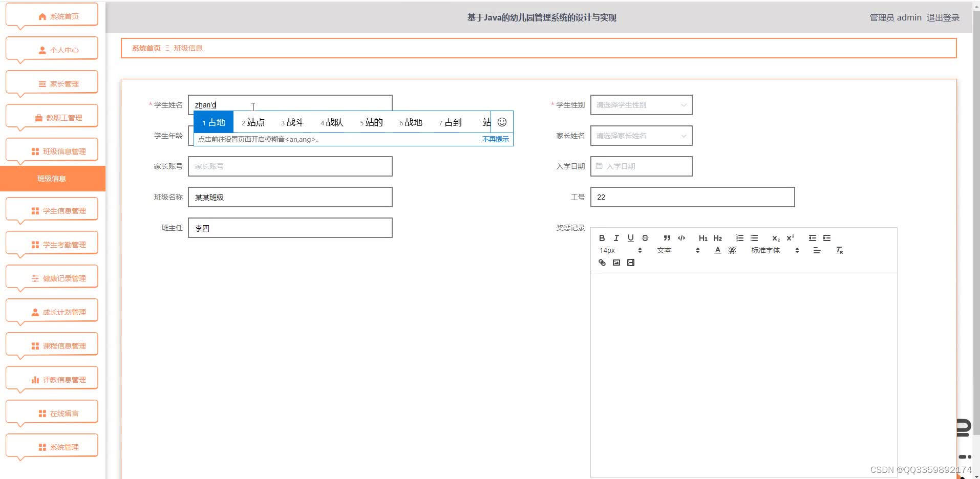Apply Heading 2 style
This screenshot has height=479, width=980.
click(717, 238)
